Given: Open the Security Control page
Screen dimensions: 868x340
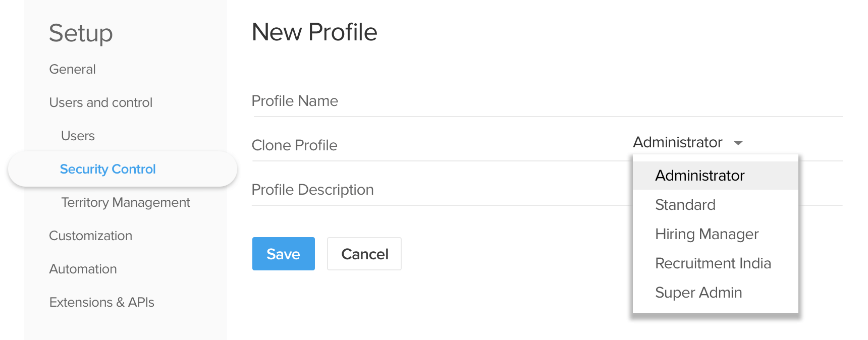Looking at the screenshot, I should (x=107, y=169).
